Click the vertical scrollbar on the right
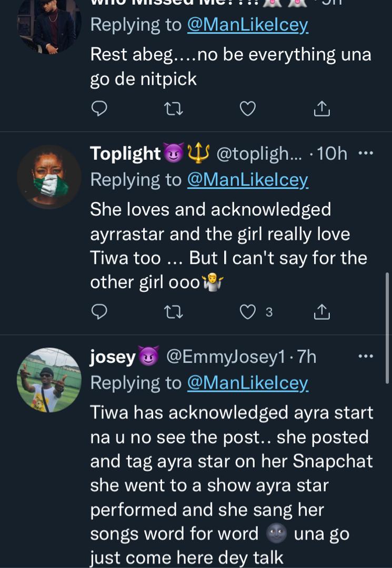The image size is (392, 568). click(x=388, y=316)
